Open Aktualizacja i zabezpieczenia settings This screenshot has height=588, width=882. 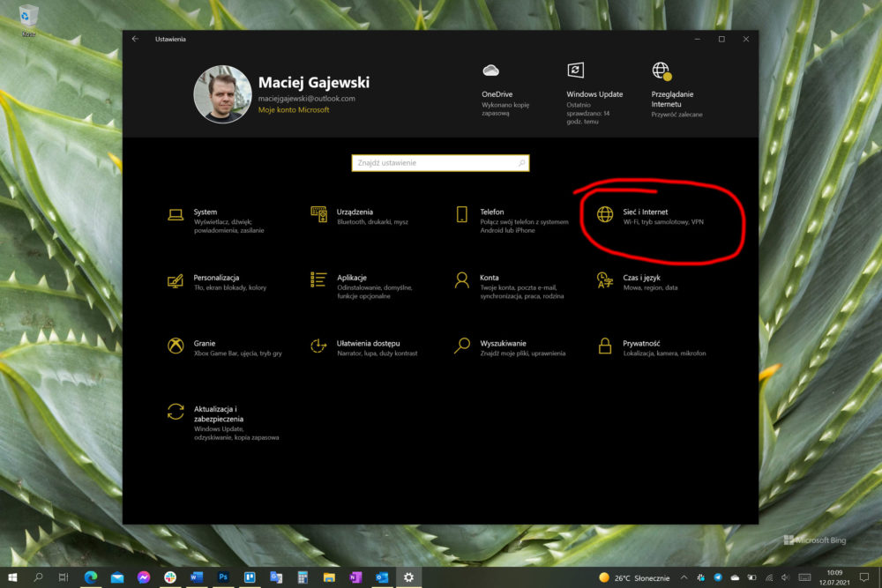click(x=223, y=422)
